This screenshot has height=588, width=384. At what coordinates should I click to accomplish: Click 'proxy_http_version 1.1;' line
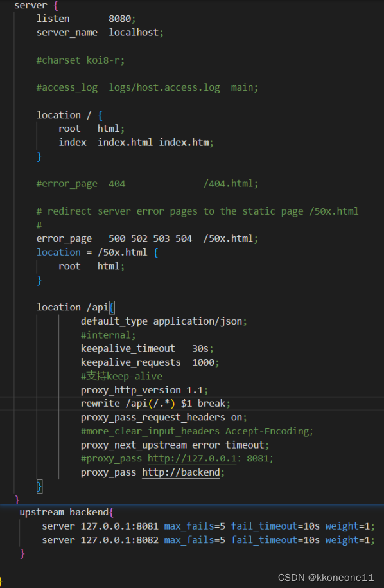tap(144, 390)
